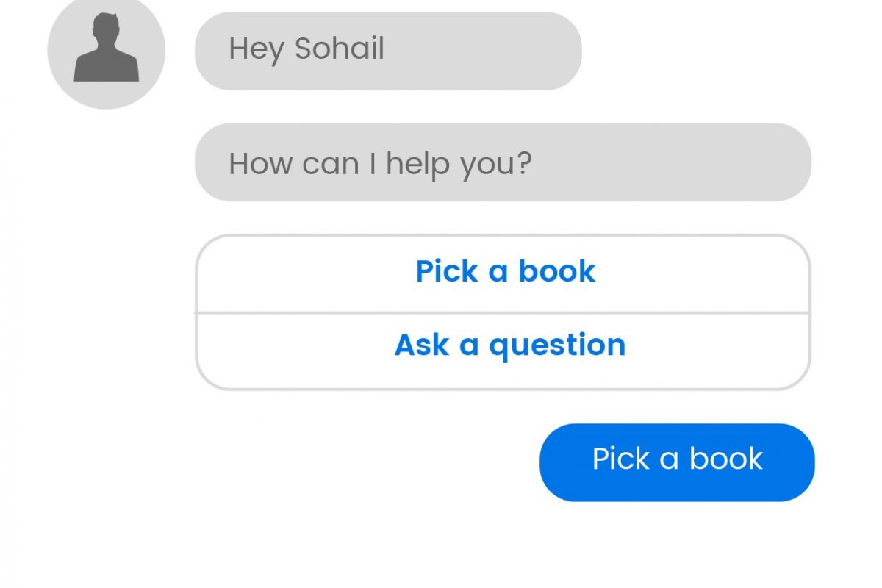Screen dimensions: 882x588
Task: Click the divider line between the two options
Action: click(x=503, y=313)
